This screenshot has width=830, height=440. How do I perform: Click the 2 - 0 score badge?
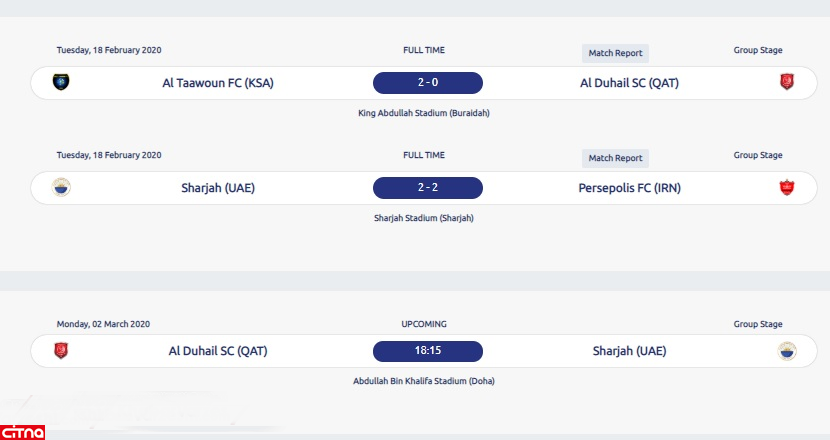[x=427, y=83]
